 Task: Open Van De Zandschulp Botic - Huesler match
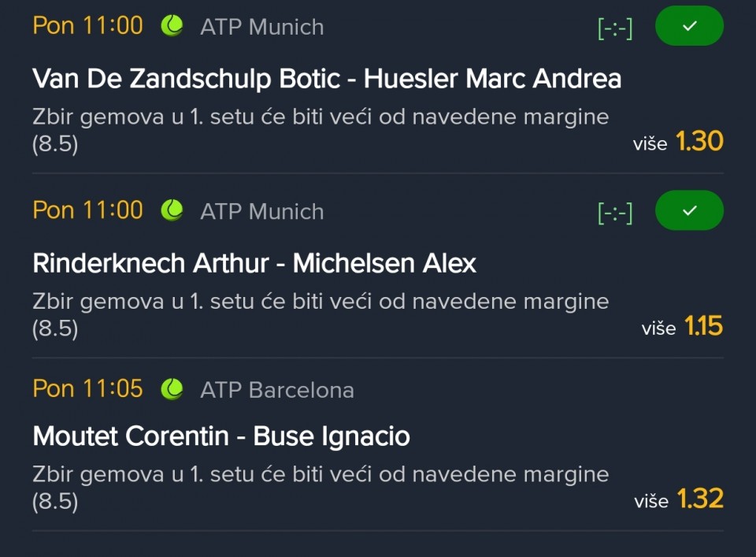coord(327,79)
